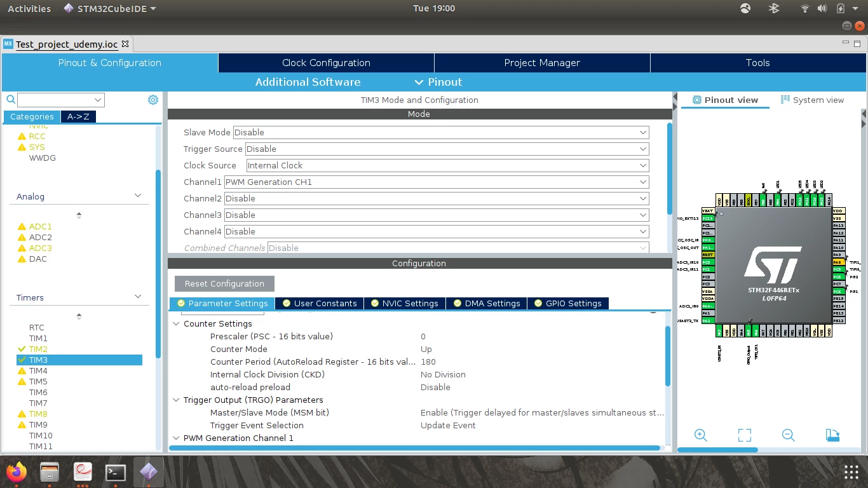Open the Files manager from the dock

point(50,472)
